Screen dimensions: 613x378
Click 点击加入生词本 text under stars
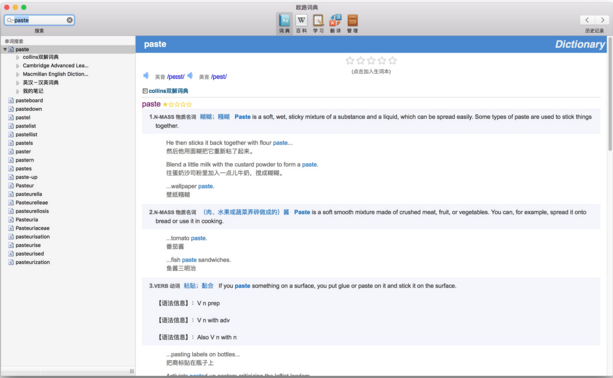pos(371,72)
